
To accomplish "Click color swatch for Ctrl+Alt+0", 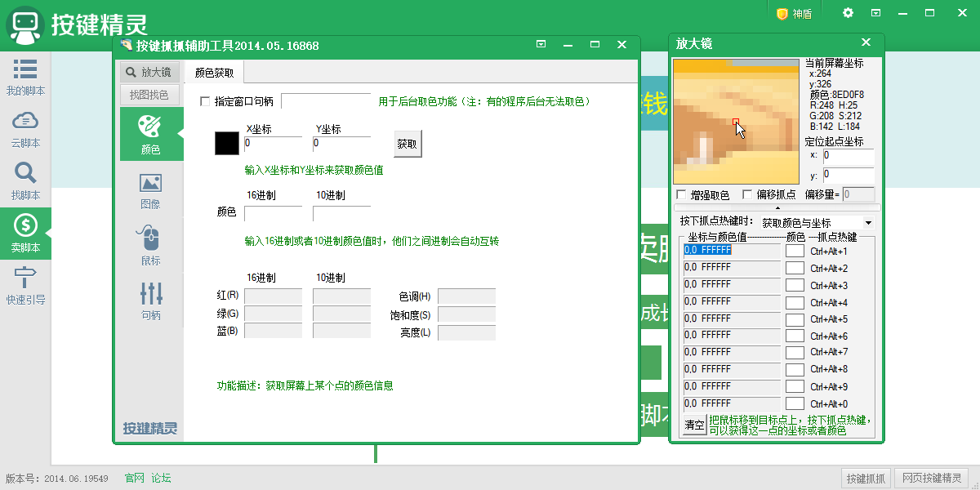I will click(795, 403).
